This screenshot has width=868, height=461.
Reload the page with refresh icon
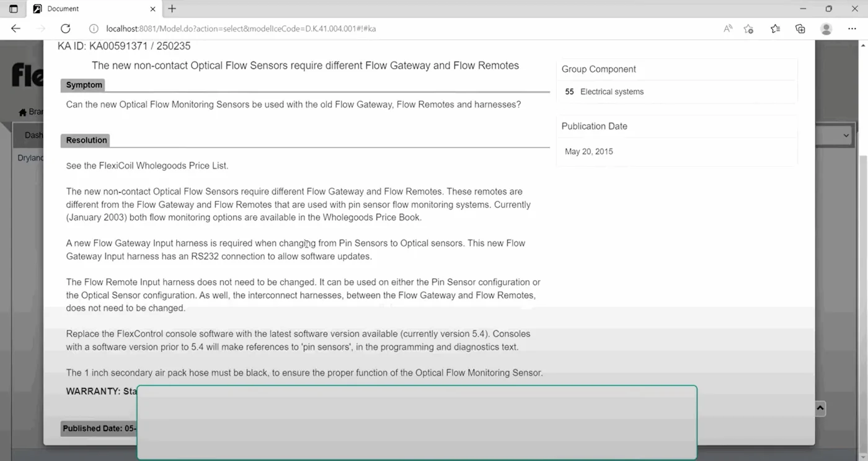click(x=65, y=29)
